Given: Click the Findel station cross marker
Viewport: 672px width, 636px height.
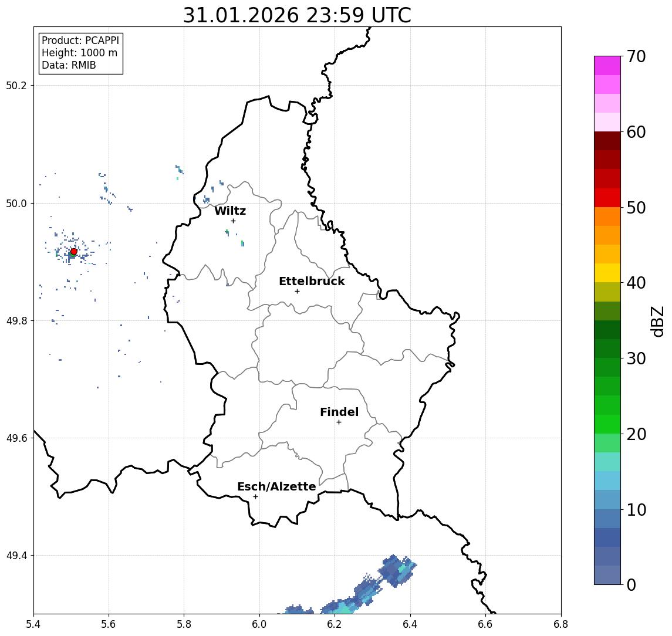Looking at the screenshot, I should tap(339, 422).
